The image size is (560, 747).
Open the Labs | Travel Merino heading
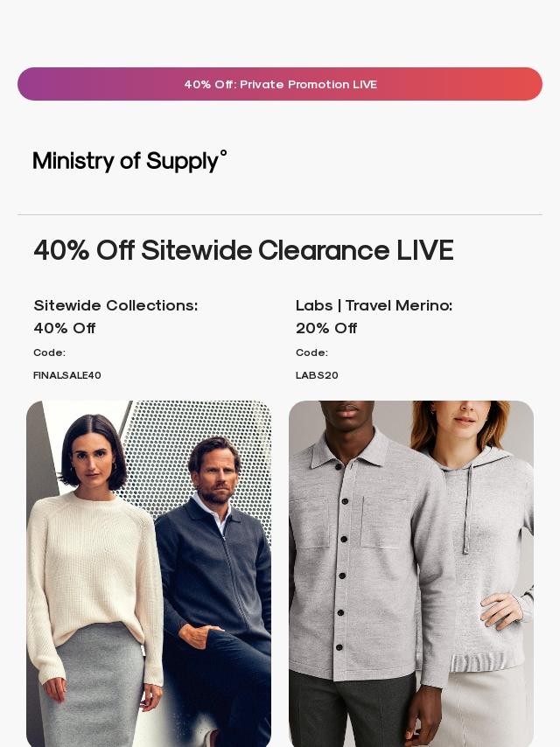(374, 305)
